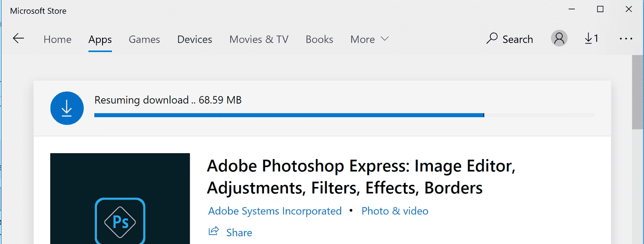The image size is (644, 244).
Task: Open the See more ellipsis menu
Action: pyautogui.click(x=626, y=39)
